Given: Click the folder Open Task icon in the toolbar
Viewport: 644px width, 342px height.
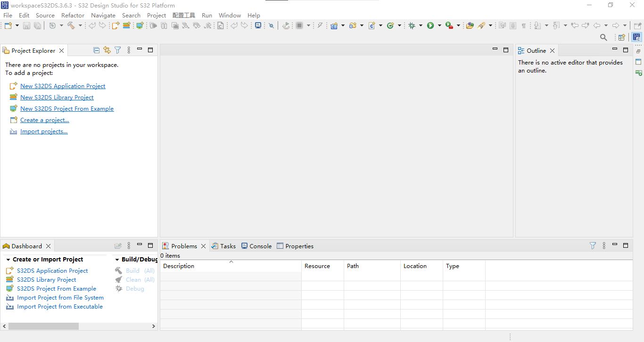Looking at the screenshot, I should click(470, 25).
